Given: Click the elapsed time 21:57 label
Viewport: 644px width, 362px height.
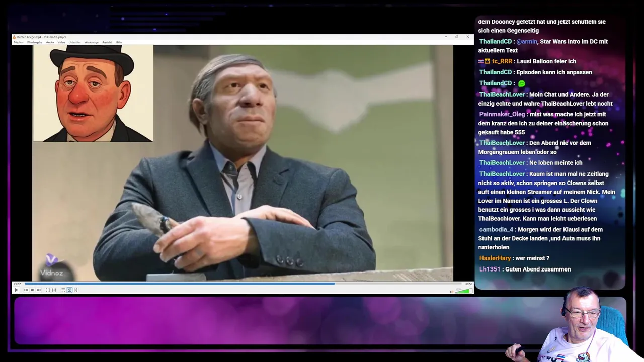Looking at the screenshot, I should coord(17,284).
